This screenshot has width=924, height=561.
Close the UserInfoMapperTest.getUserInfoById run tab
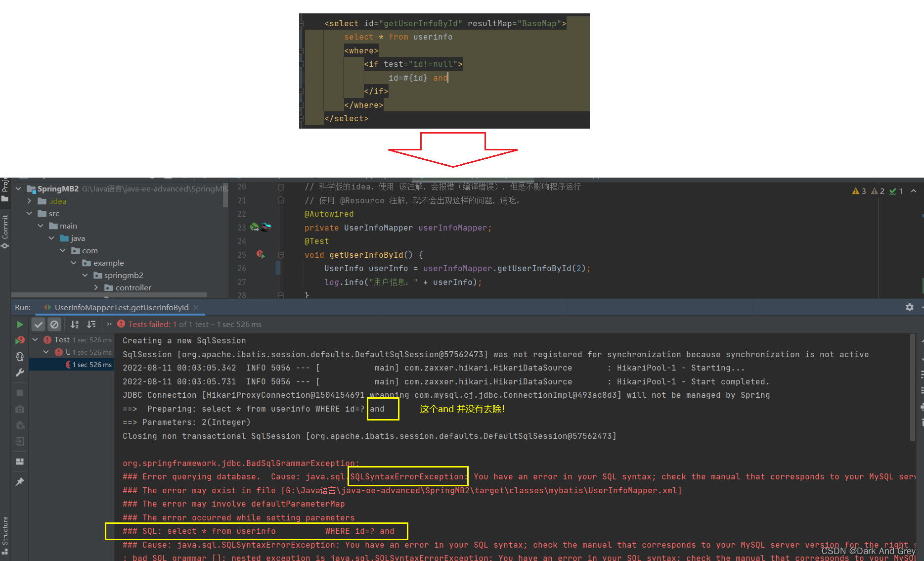point(196,308)
